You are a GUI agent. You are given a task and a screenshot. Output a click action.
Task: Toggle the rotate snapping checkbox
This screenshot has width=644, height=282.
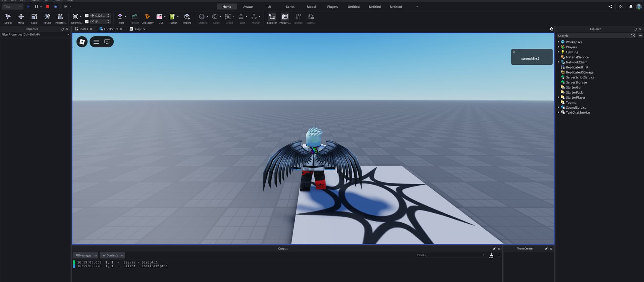(x=87, y=21)
